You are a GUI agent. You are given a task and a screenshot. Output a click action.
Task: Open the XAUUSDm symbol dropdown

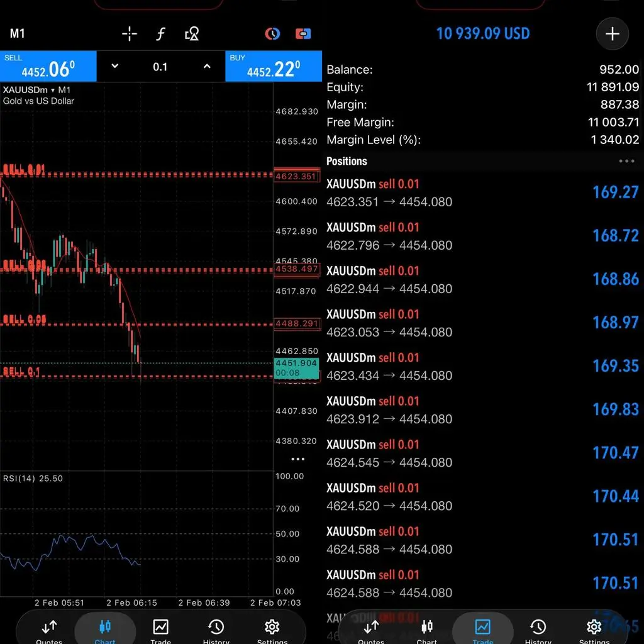(x=36, y=90)
